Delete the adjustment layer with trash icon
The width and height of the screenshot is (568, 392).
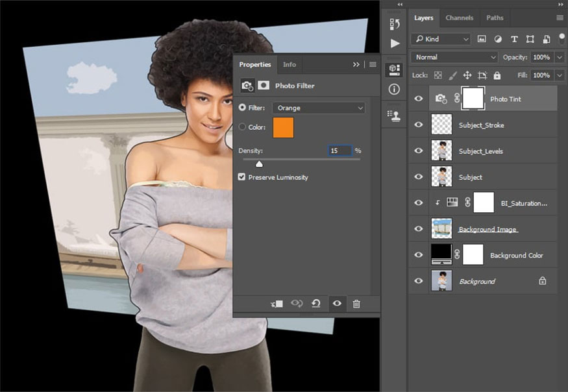[x=356, y=304]
